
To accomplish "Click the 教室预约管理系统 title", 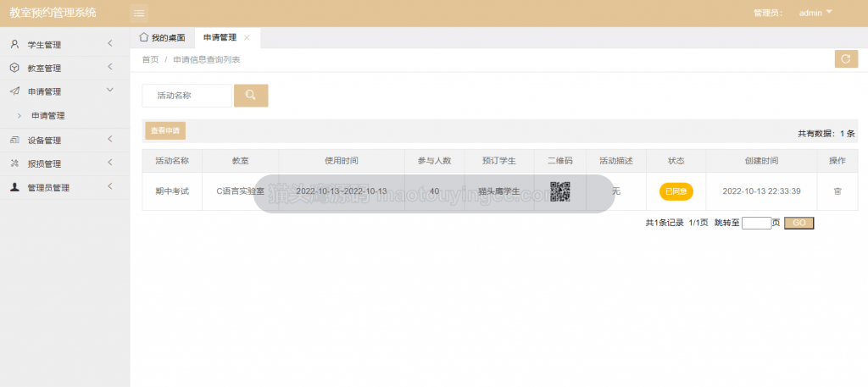I will pos(53,13).
